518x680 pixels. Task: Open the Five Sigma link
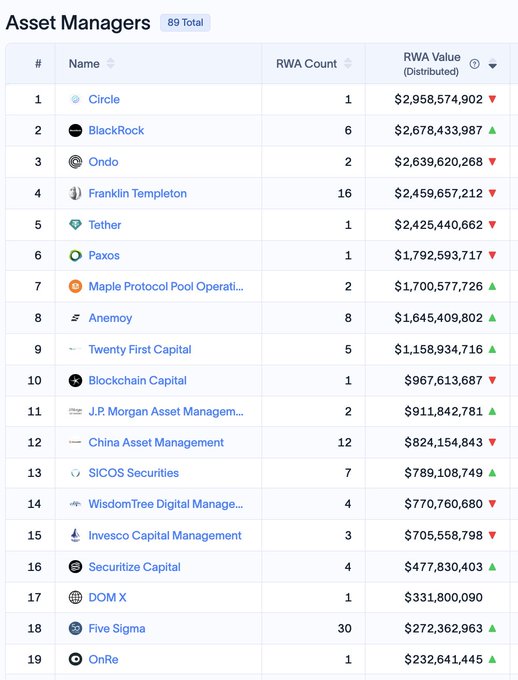[x=117, y=628]
